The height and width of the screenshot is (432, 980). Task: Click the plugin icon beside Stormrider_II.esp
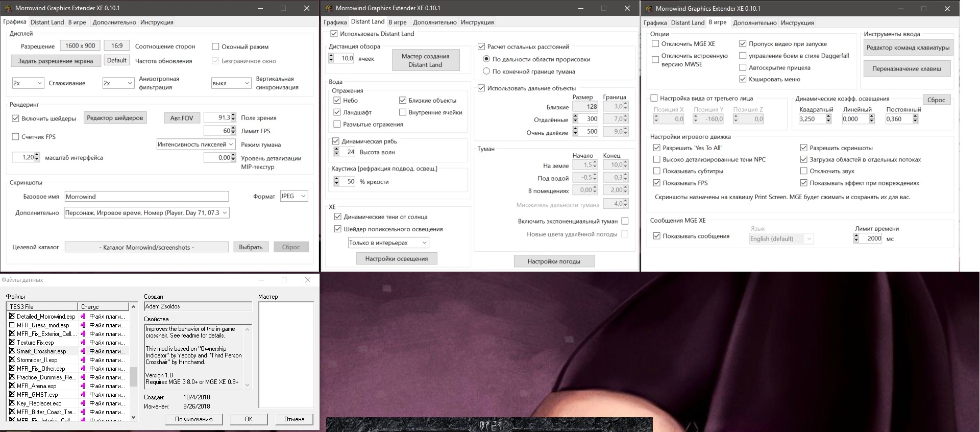(83, 360)
